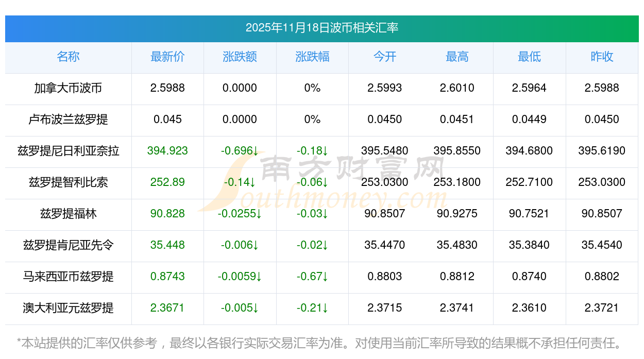Click the -0.67↓ percentage change value
Image resolution: width=644 pixels, height=359 pixels.
click(312, 277)
